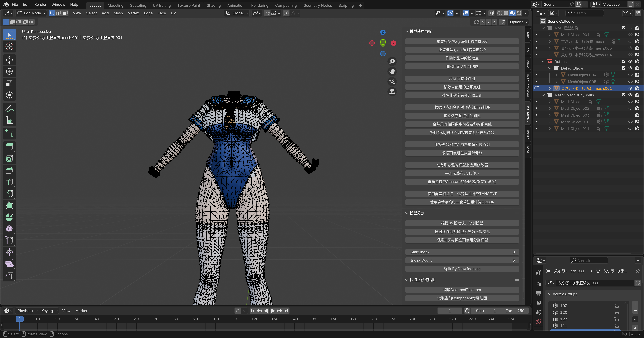Select the Move tool in toolbar
Viewport: 644px width, 338px height.
pyautogui.click(x=9, y=60)
